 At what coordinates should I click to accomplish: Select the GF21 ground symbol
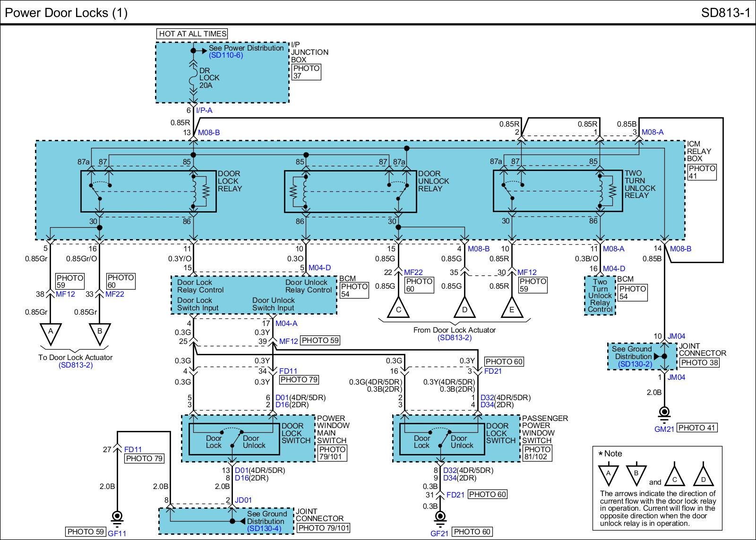click(x=440, y=516)
